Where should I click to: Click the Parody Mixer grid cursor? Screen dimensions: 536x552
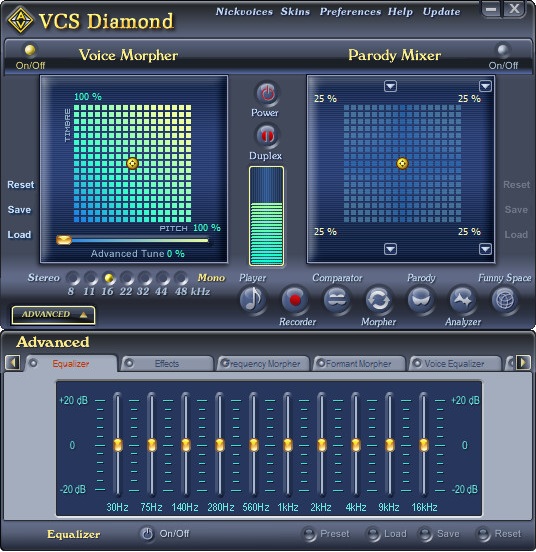[402, 163]
